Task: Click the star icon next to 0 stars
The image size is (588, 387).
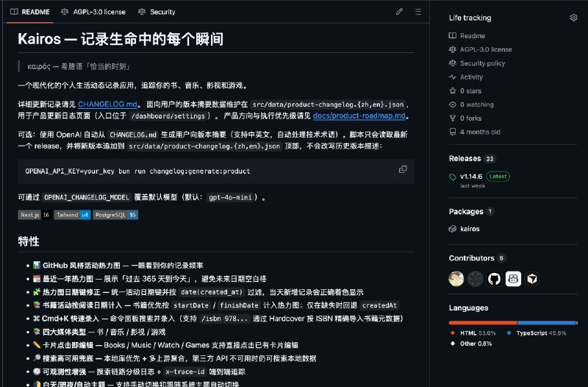Action: coord(453,90)
